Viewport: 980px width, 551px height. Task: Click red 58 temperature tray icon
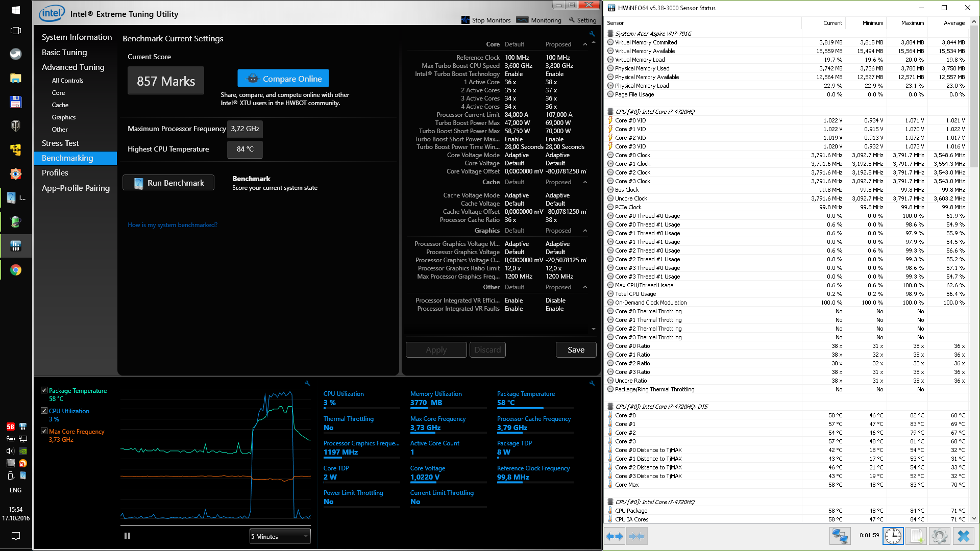(10, 427)
